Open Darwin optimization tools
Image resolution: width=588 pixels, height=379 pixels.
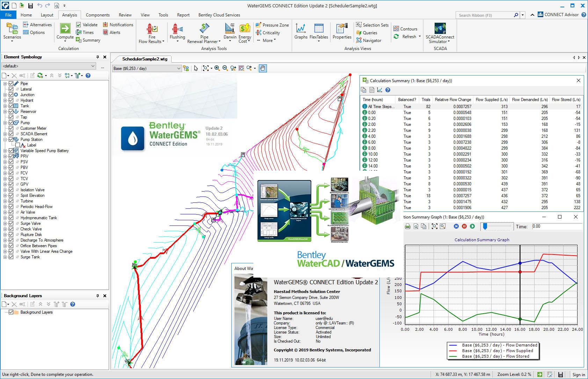point(230,31)
